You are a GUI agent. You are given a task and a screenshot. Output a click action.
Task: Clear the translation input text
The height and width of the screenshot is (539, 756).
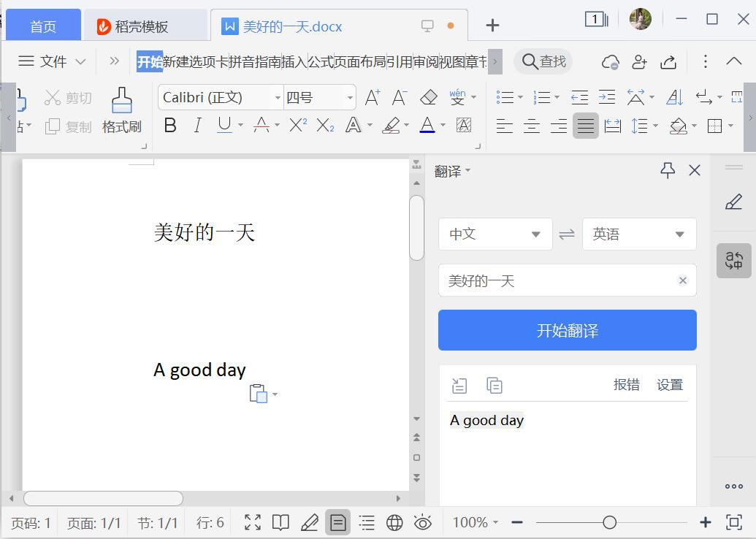click(682, 280)
